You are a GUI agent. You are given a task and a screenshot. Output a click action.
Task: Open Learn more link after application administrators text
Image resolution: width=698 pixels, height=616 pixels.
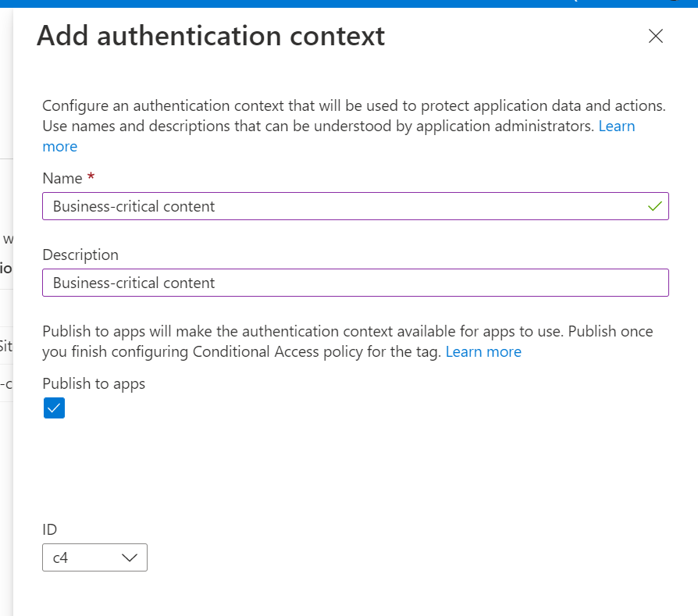616,126
